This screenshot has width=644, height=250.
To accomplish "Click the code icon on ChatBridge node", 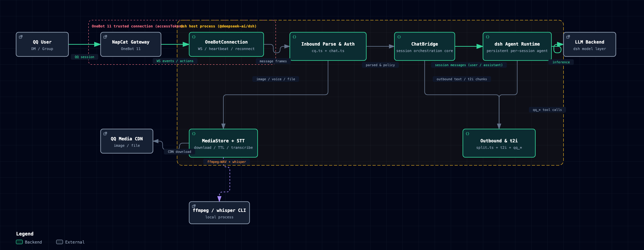I will tap(399, 37).
